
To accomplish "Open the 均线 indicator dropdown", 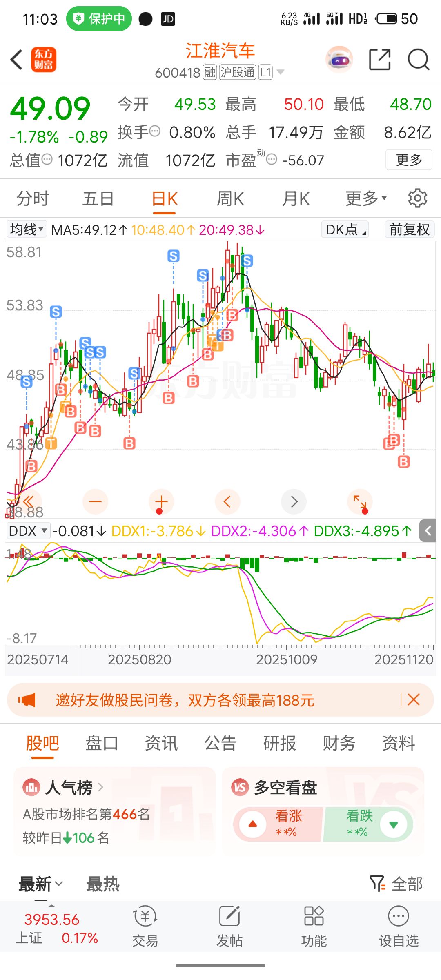I will [27, 229].
